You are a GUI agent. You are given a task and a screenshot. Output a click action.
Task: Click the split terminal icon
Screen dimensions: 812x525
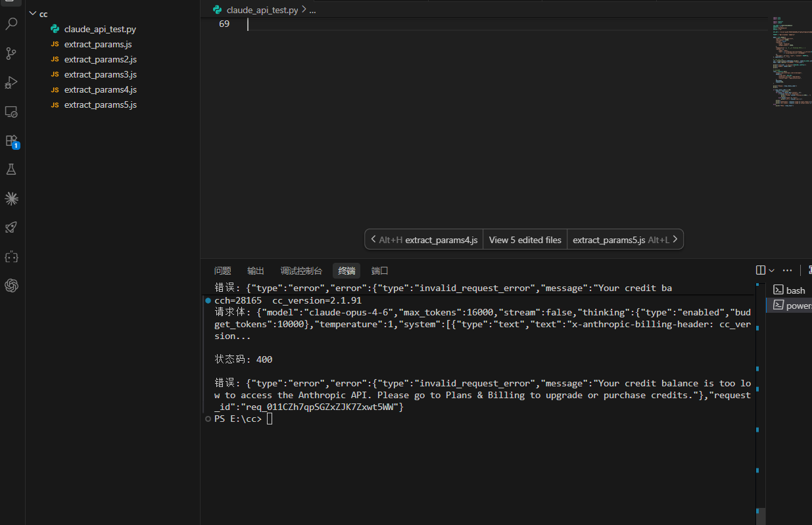[x=761, y=270]
